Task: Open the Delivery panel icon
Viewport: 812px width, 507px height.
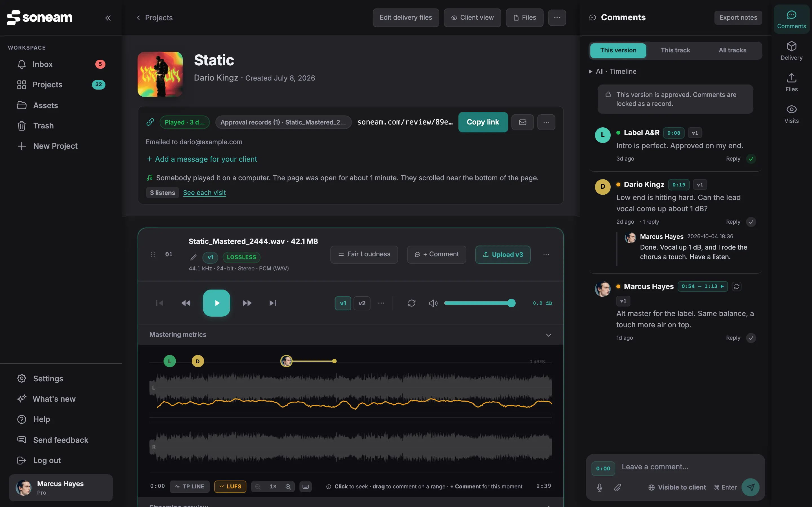Action: click(x=791, y=51)
